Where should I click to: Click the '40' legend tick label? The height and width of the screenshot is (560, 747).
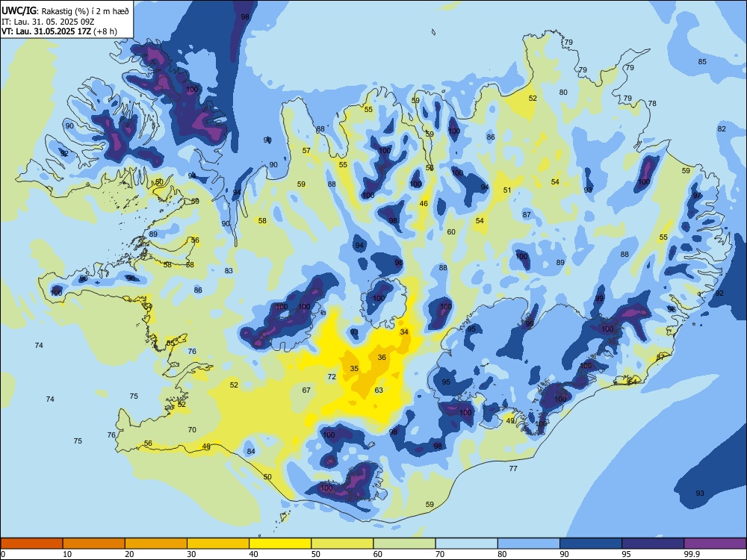[x=253, y=554]
